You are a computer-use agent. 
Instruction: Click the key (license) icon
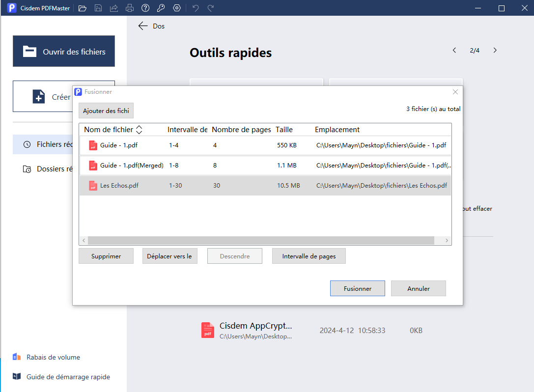(161, 8)
